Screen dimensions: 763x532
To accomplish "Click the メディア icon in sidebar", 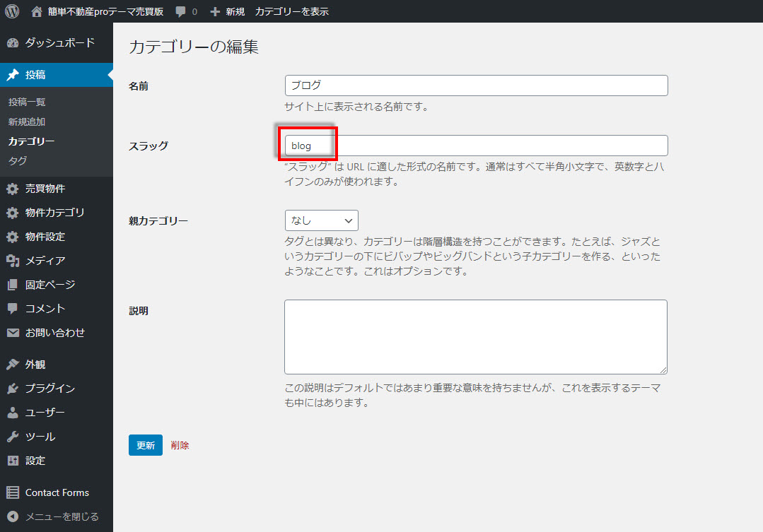I will (13, 261).
